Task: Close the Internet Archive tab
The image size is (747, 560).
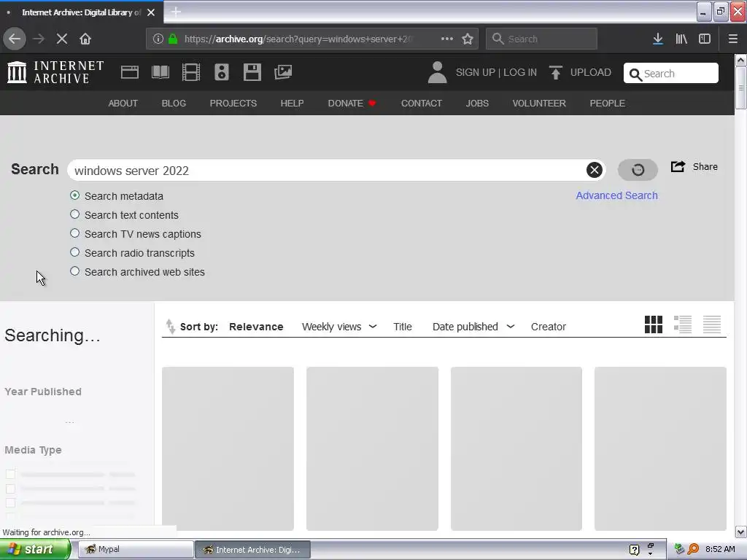Action: 151,12
